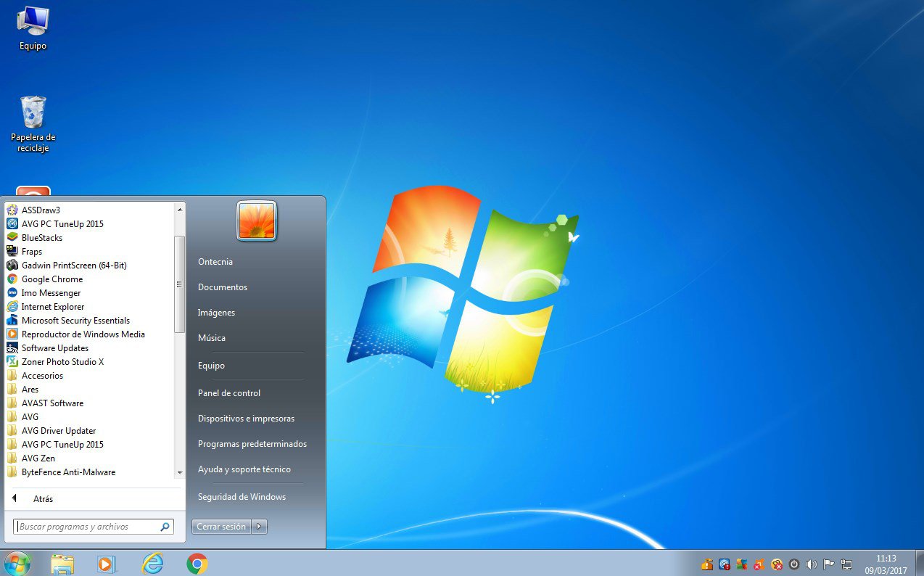Open the AVG antivirus tray icon
The height and width of the screenshot is (576, 924).
741,564
